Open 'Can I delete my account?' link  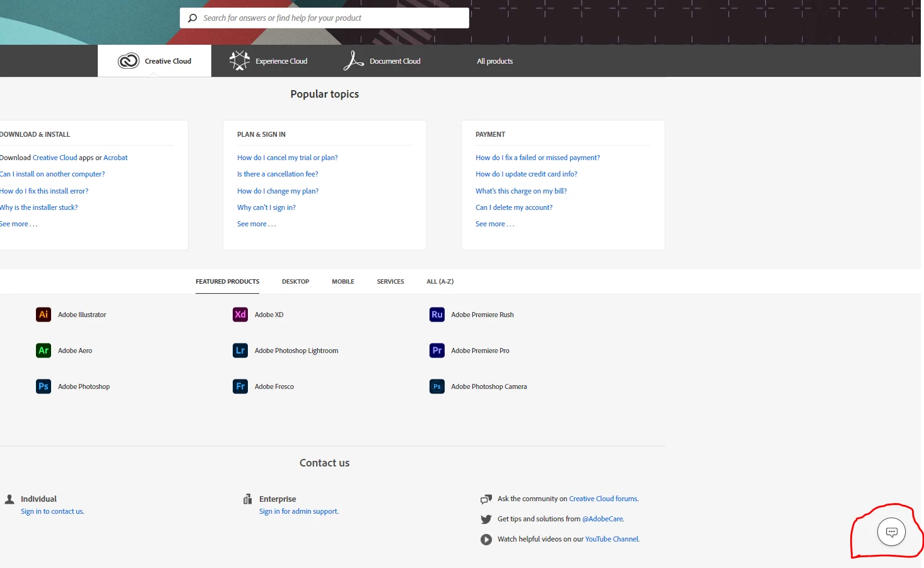[514, 207]
